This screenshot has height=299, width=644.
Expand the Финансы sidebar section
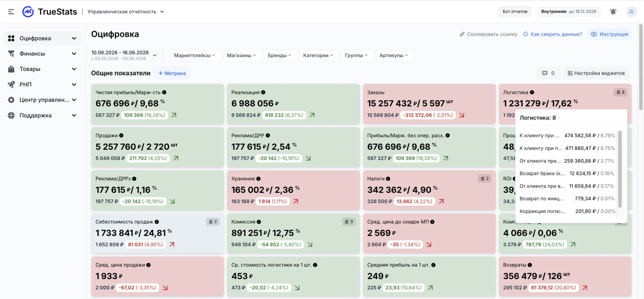click(43, 54)
